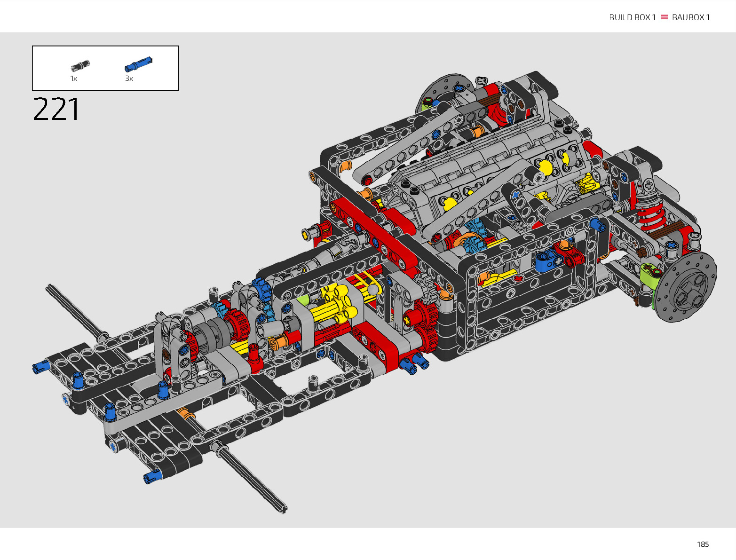Click the red triple-line header separator icon

click(x=664, y=17)
